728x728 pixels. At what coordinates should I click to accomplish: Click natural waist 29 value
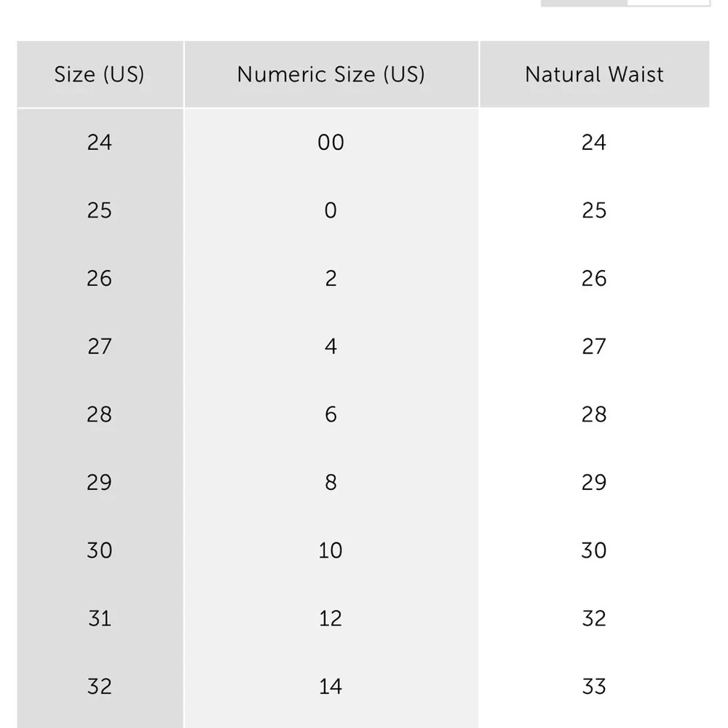594,483
